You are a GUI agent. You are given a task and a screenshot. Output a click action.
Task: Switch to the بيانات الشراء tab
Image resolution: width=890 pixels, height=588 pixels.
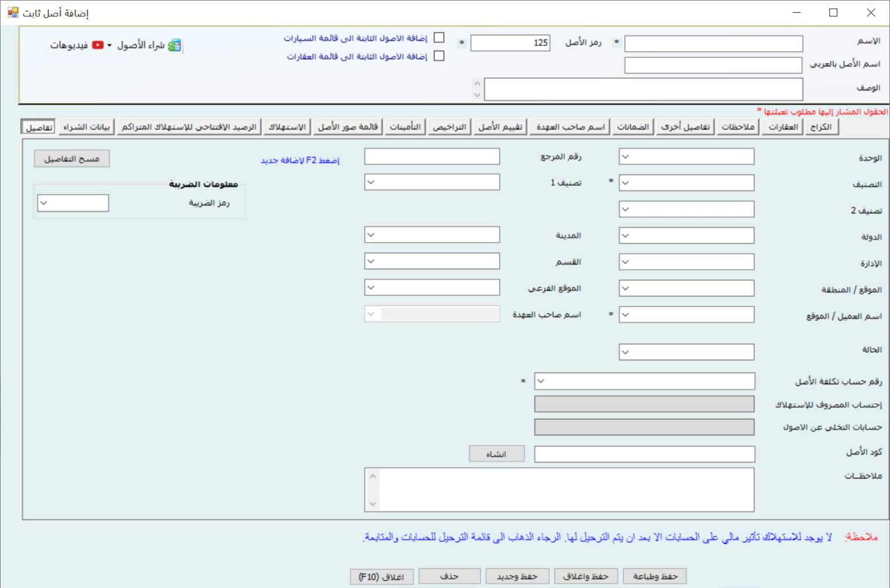click(87, 127)
